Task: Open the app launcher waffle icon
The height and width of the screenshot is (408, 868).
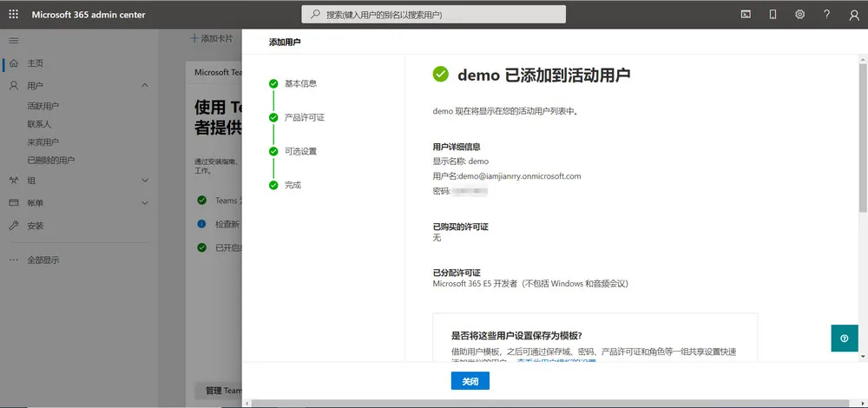Action: click(x=13, y=15)
